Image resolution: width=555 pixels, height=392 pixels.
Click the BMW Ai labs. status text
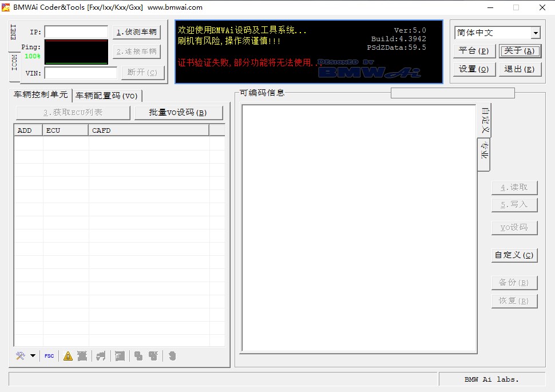point(491,379)
